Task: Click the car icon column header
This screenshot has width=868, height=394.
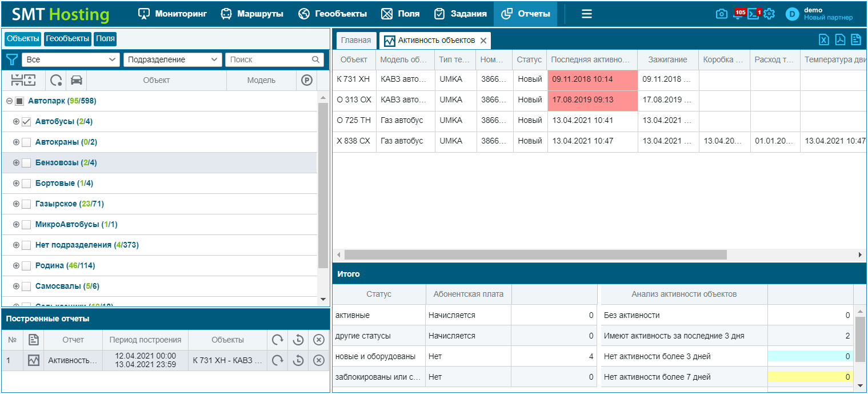Action: coord(77,80)
